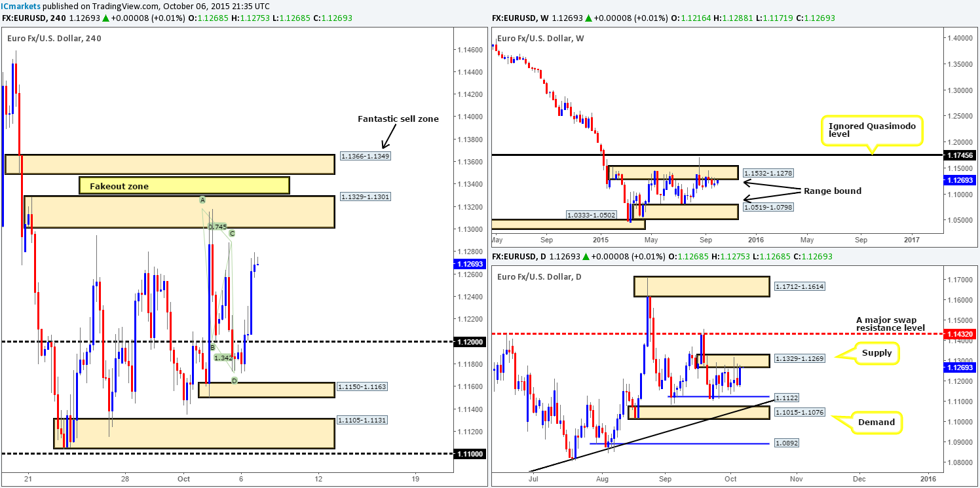This screenshot has height=488, width=980.
Task: Toggle the black 1.17456 price tag on the weekly chart
Action: point(960,156)
